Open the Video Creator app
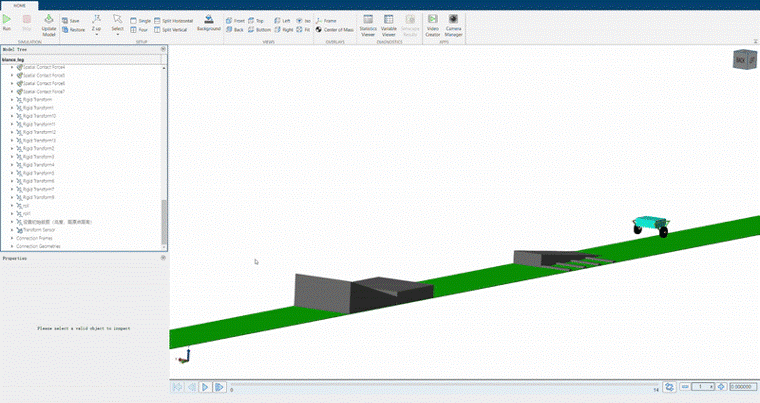760x403 pixels. coord(432,24)
